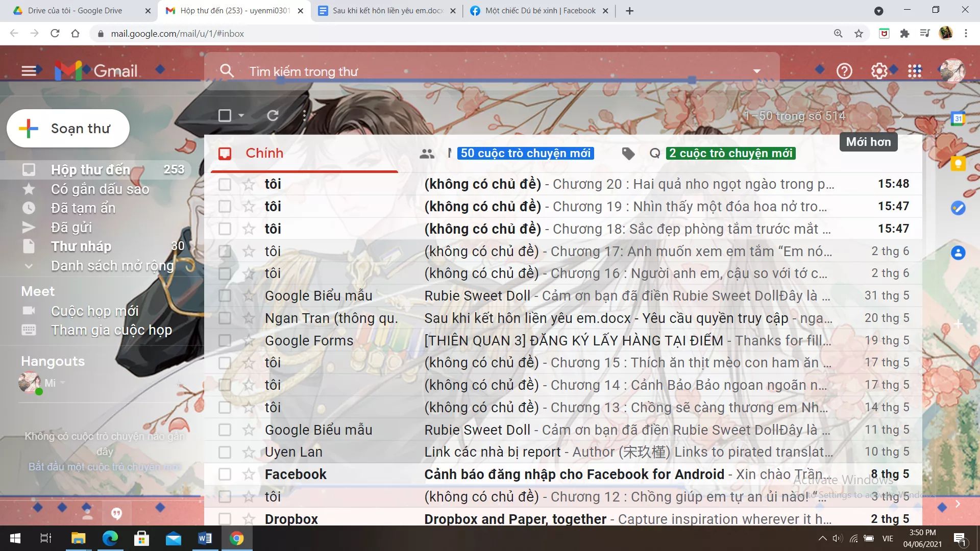This screenshot has width=980, height=551.
Task: Select the Chương 20 email checkbox
Action: [x=225, y=184]
